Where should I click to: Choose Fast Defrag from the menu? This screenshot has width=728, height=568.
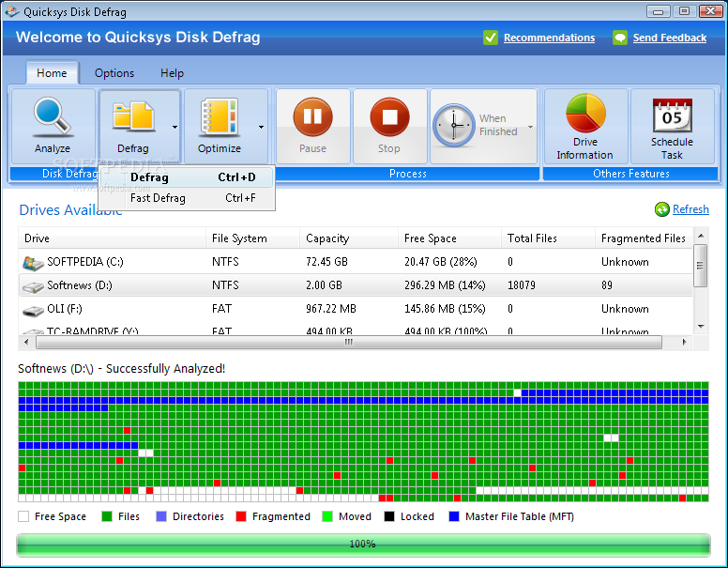click(x=187, y=198)
